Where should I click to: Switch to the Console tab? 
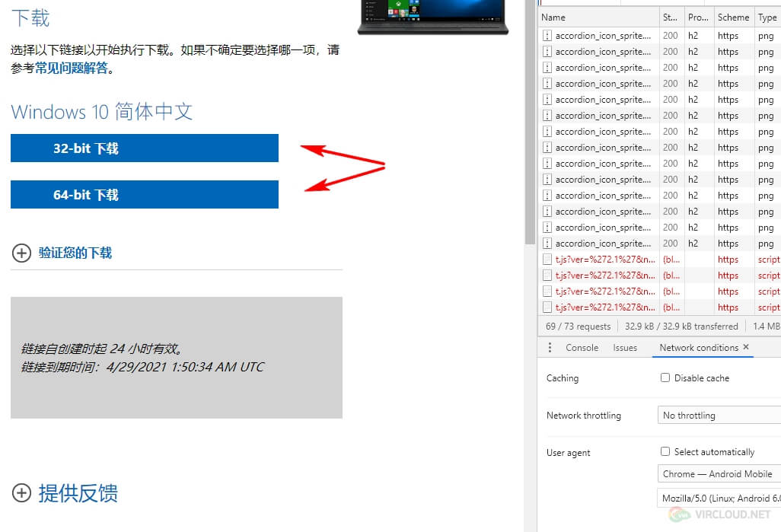(582, 348)
